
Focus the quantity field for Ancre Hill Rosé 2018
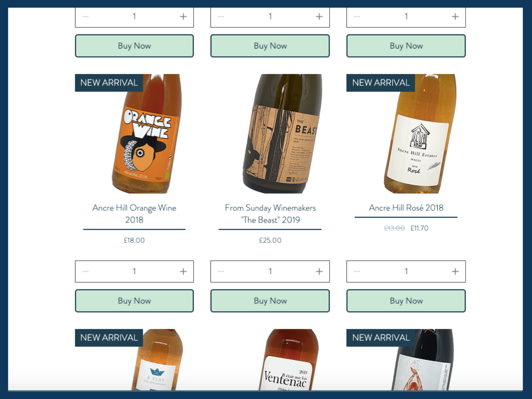pyautogui.click(x=406, y=272)
